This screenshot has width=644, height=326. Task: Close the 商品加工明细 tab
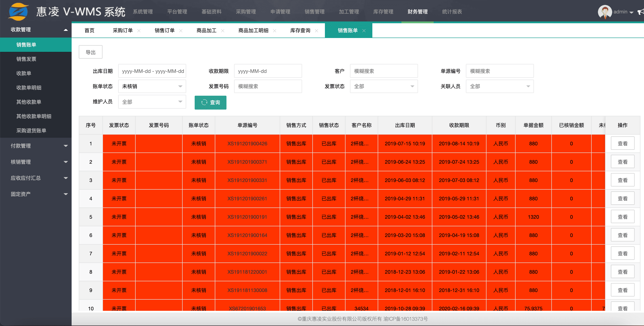coord(275,31)
